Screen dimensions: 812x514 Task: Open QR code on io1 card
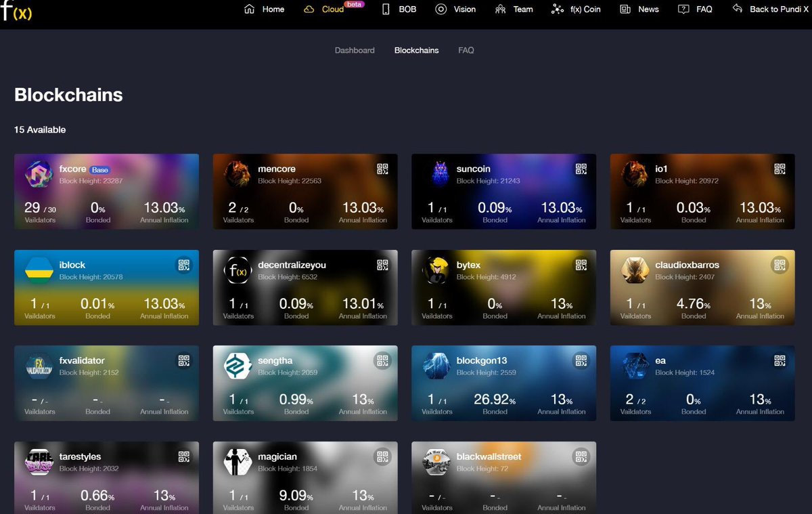pos(780,169)
